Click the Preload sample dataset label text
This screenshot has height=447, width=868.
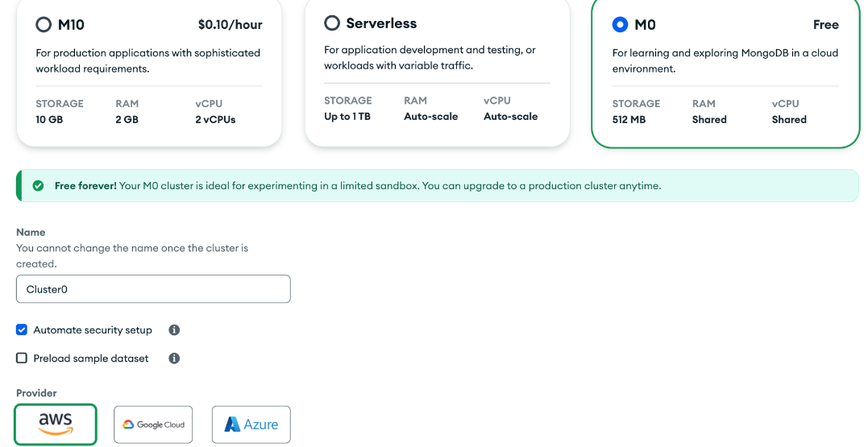(x=91, y=358)
